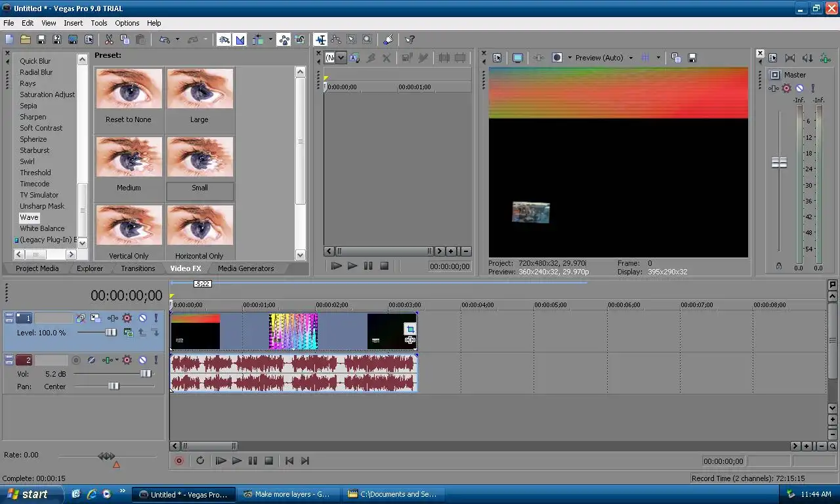
Task: Click video track 1 Level slider handle
Action: [111, 333]
